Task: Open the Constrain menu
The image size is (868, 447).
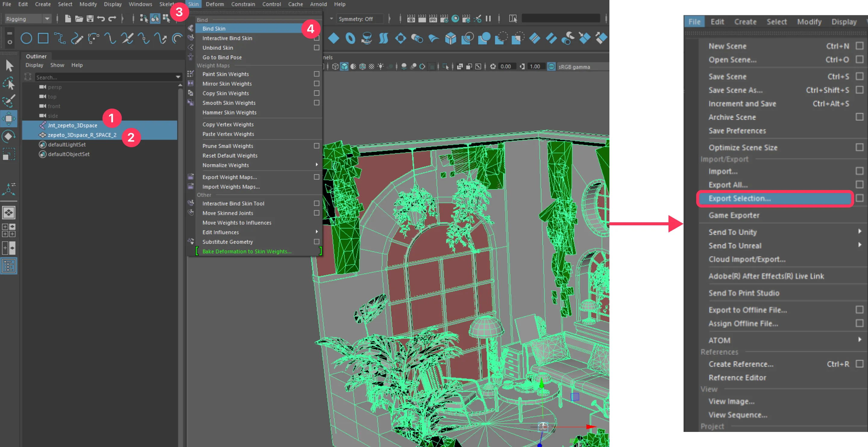Action: point(243,4)
